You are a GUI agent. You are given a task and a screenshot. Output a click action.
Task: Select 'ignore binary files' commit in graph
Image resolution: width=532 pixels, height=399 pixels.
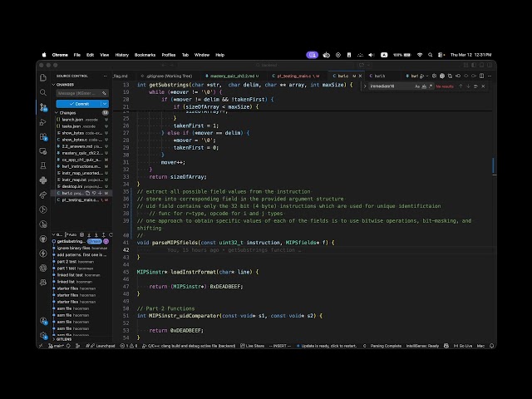click(82, 248)
